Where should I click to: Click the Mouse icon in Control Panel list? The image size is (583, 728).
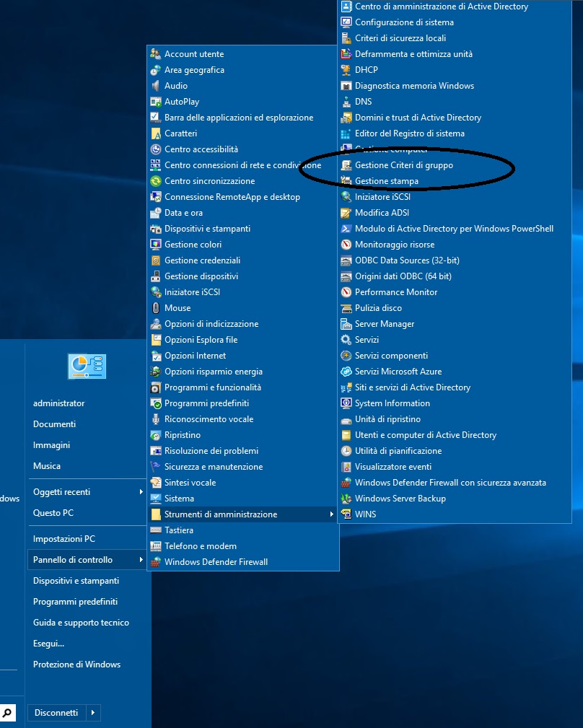tap(156, 308)
